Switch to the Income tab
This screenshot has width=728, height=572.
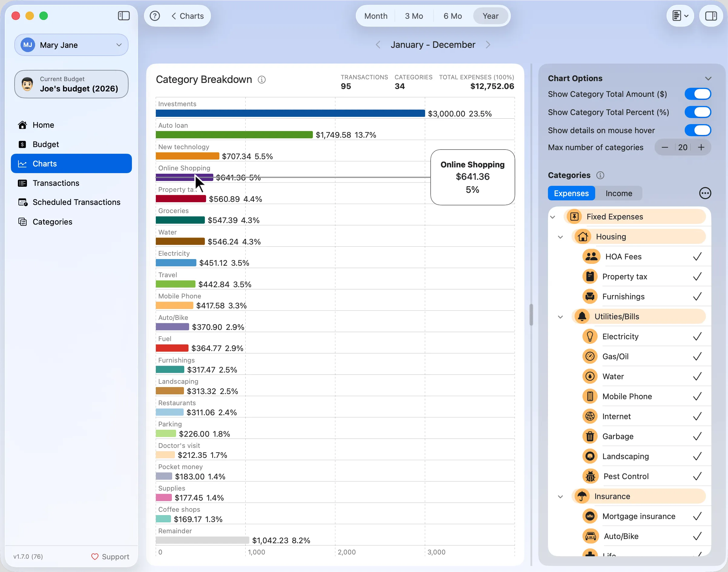[x=618, y=193]
